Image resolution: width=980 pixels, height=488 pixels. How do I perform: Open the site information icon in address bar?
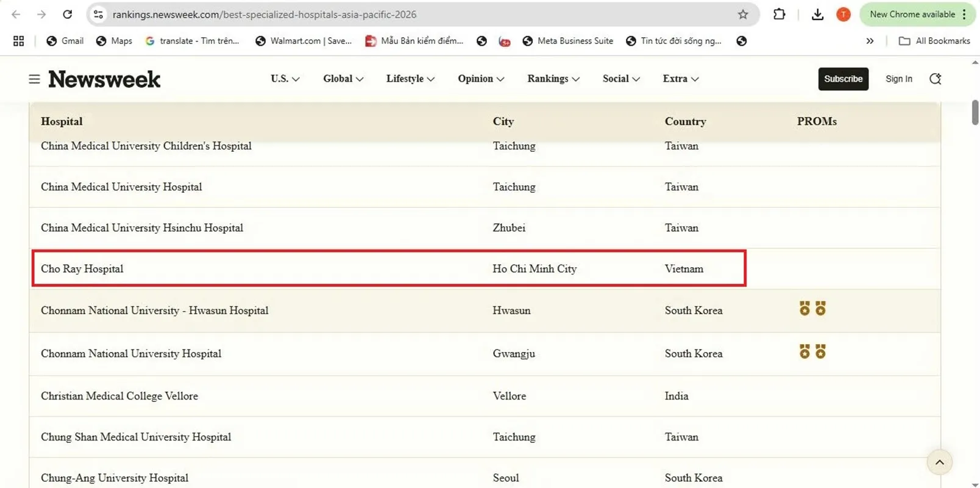pos(98,14)
